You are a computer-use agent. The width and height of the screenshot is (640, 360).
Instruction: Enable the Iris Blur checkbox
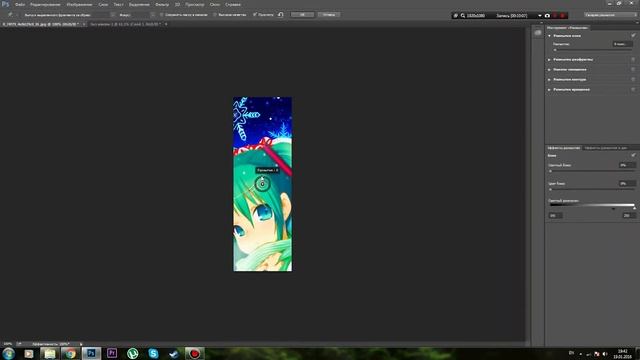click(x=633, y=60)
